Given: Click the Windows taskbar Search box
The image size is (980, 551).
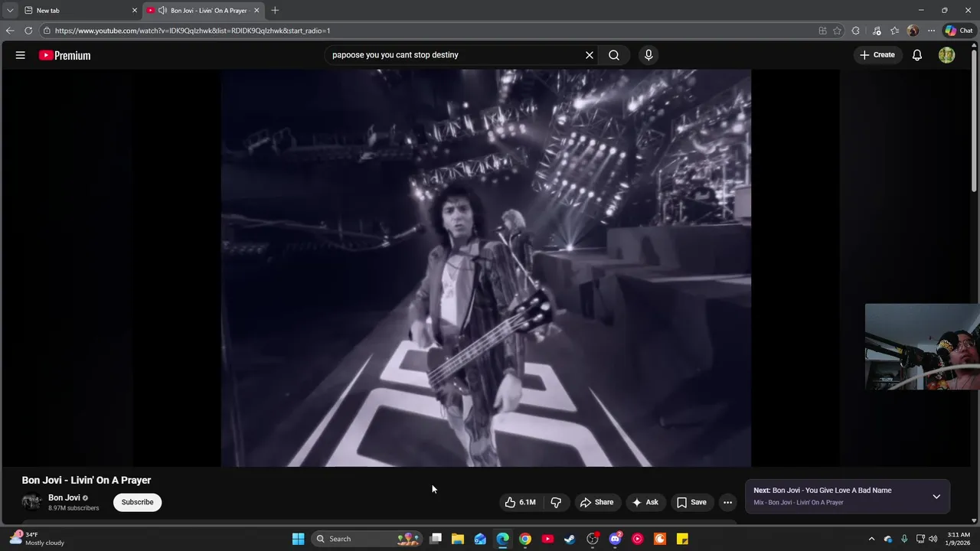Looking at the screenshot, I should pos(367,539).
